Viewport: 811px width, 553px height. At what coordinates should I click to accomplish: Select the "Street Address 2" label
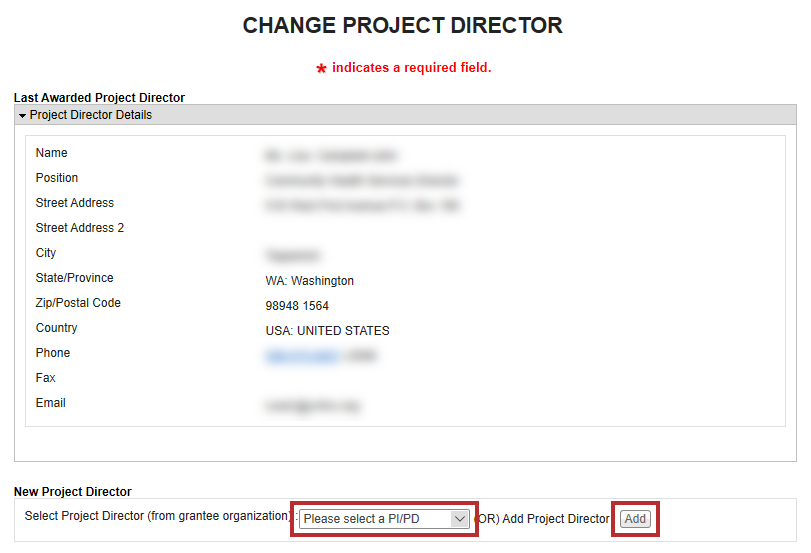coord(80,228)
